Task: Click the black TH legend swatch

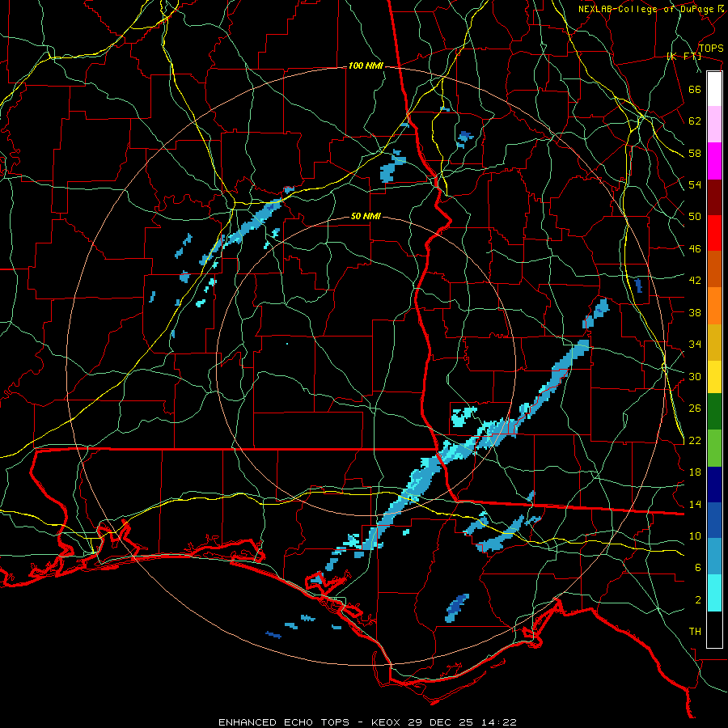Action: (x=714, y=629)
